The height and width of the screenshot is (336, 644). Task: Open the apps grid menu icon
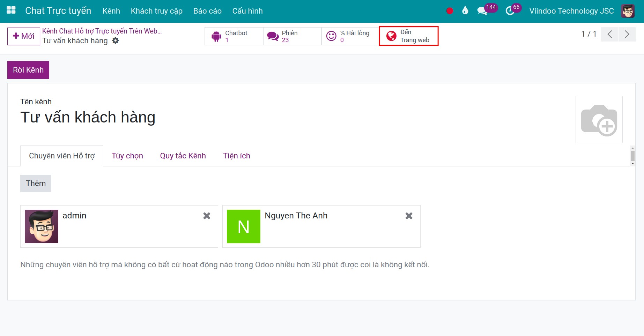11,10
